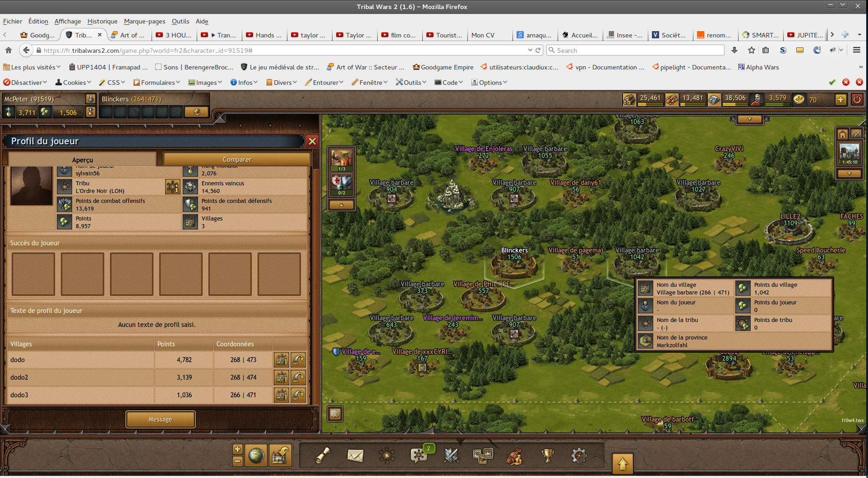Jump to dodo village on map
Image resolution: width=868 pixels, height=478 pixels.
pos(298,360)
